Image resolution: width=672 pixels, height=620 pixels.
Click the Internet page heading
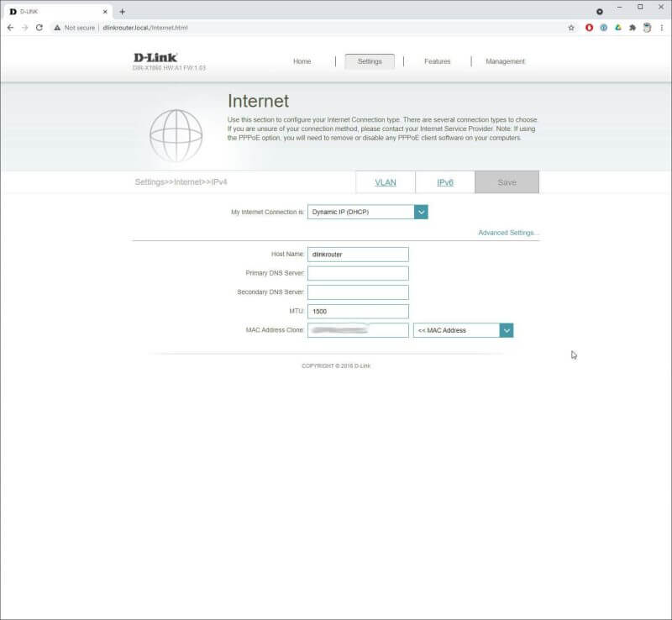click(258, 101)
